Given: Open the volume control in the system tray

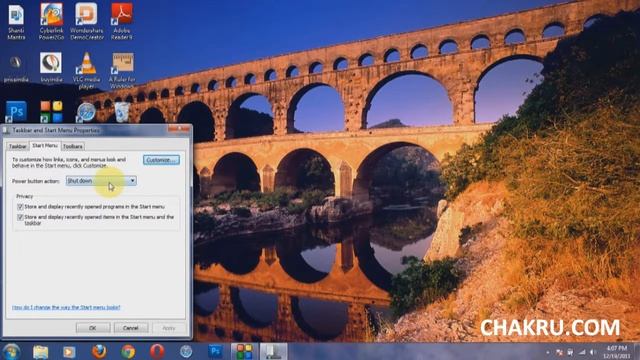Looking at the screenshot, I should [593, 352].
